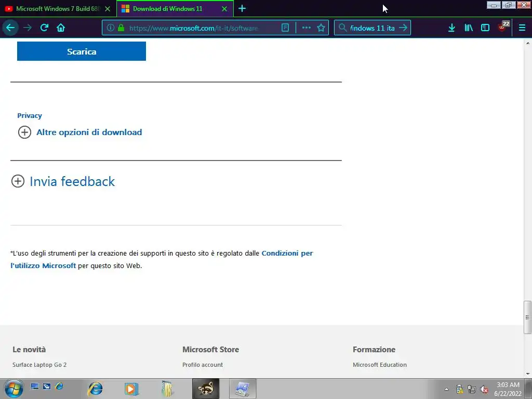Click the forward navigation arrow
The image size is (532, 399).
click(28, 28)
